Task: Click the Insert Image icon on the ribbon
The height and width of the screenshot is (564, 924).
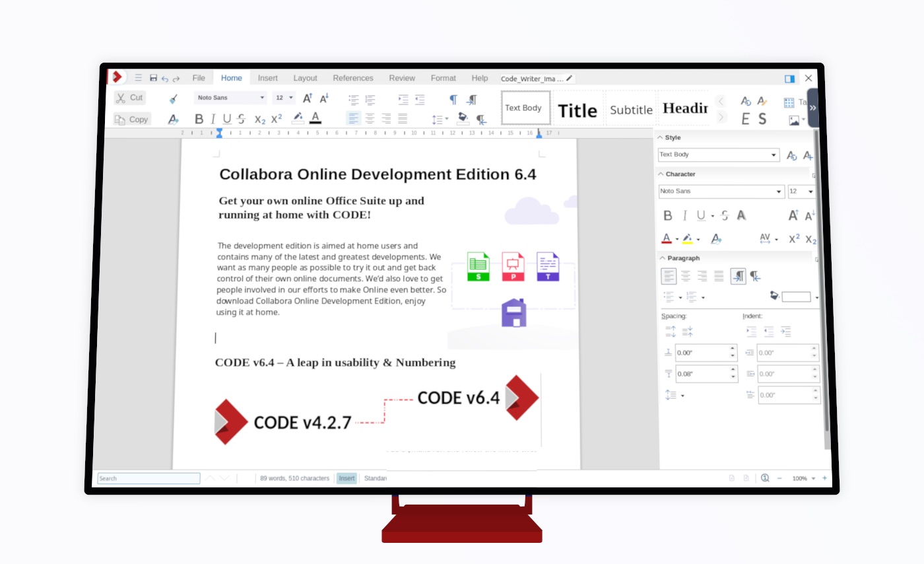Action: click(x=795, y=120)
